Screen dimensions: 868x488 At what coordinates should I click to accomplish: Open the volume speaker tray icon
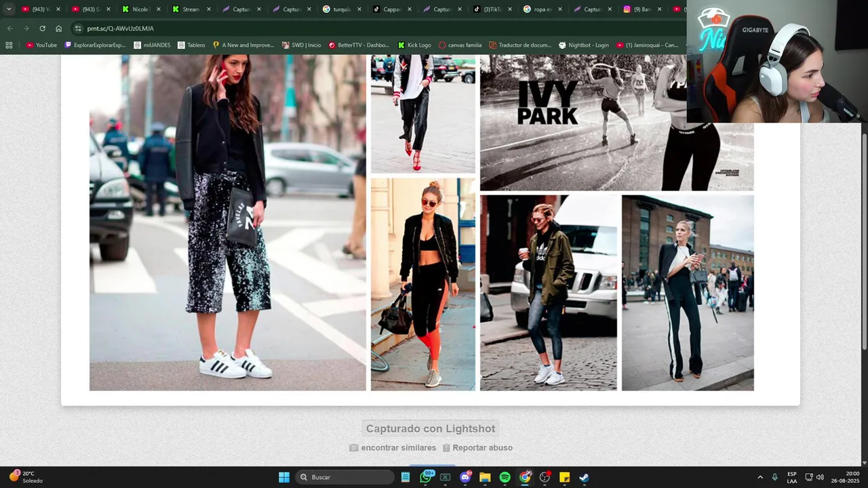pos(820,477)
